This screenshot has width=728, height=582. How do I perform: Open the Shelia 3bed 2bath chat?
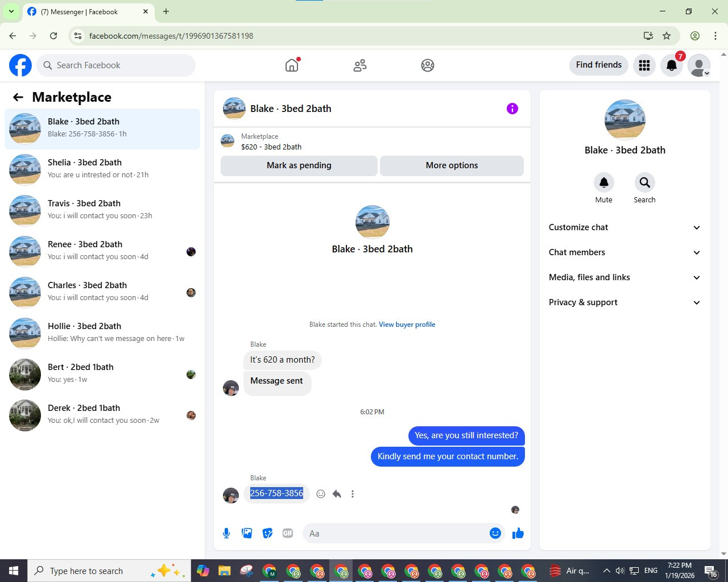102,170
